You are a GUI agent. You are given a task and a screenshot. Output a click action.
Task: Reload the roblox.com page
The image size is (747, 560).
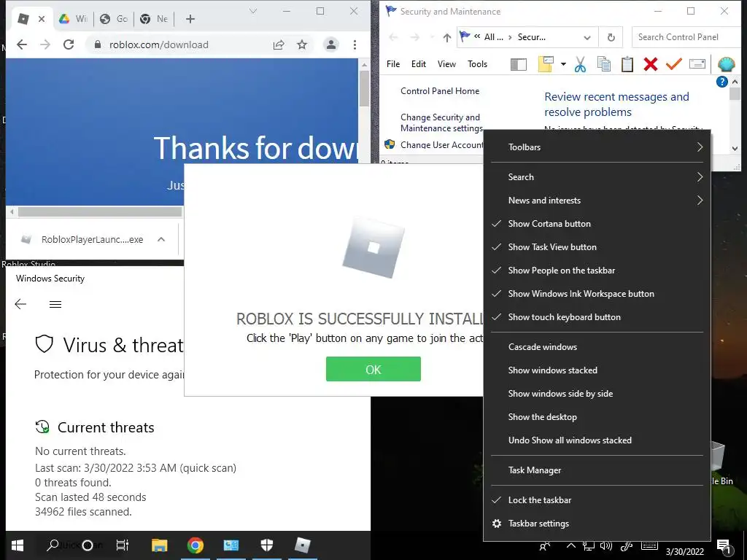tap(69, 44)
